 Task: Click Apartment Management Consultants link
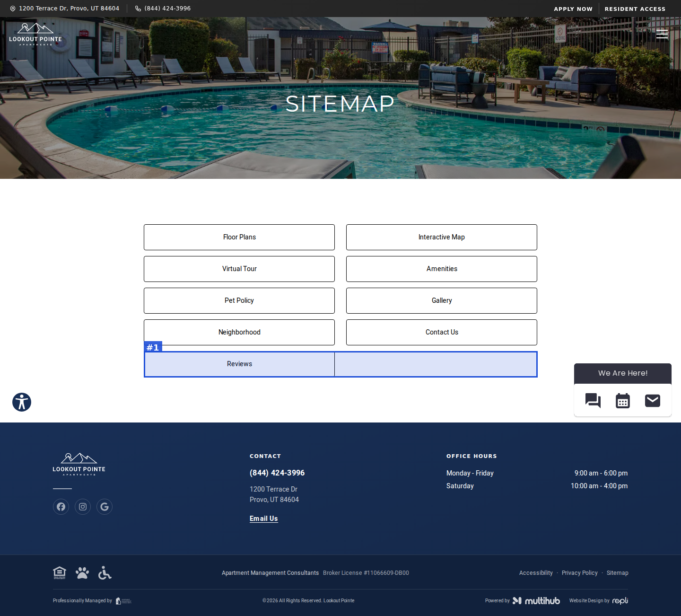coord(271,573)
